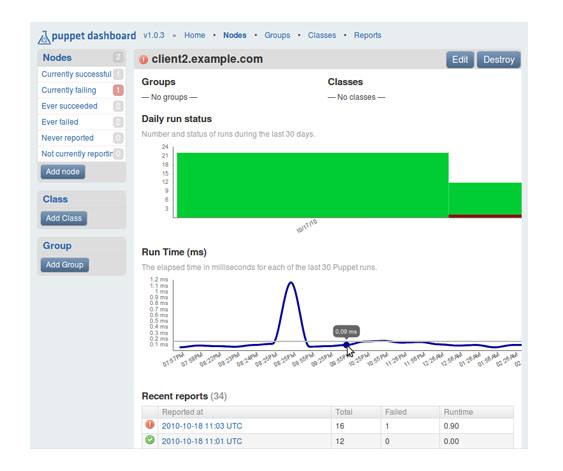Click the red count badge beside Currently failing
The width and height of the screenshot is (563, 471).
[118, 90]
